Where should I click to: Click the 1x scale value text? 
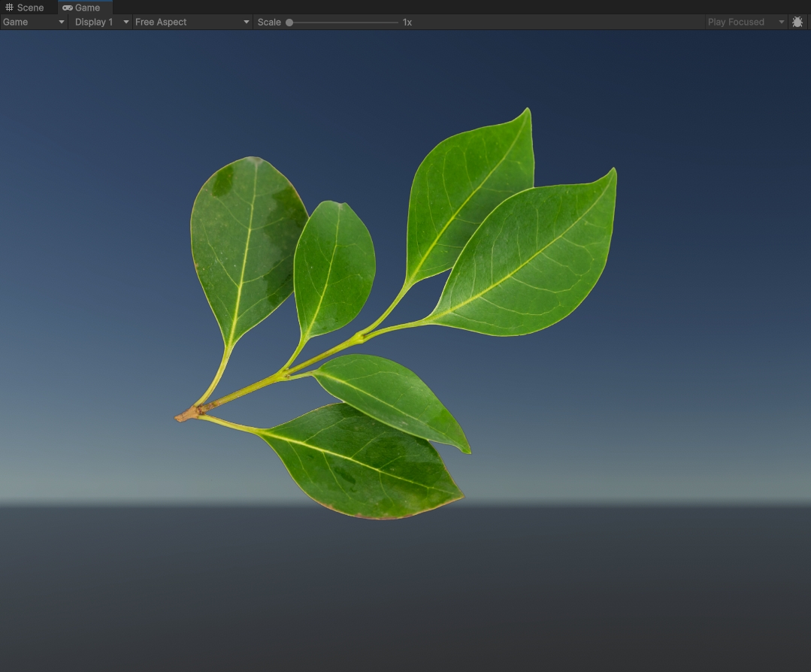pyautogui.click(x=407, y=22)
